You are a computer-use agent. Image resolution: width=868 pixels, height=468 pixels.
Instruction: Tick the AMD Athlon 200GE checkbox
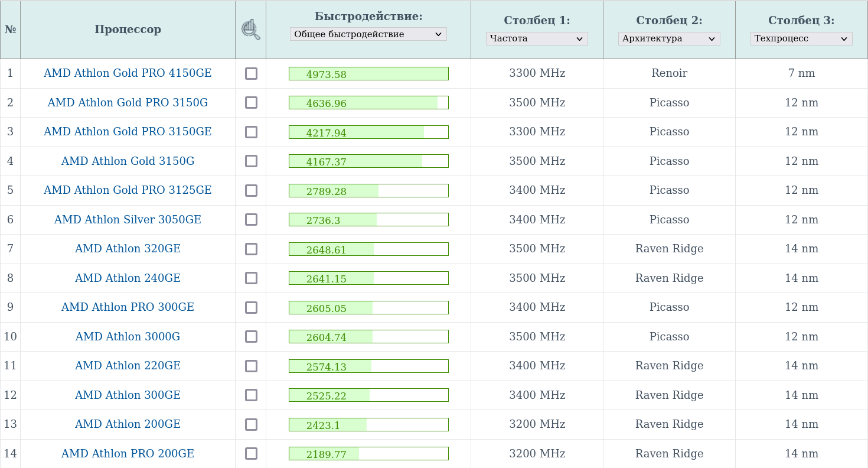click(x=251, y=424)
